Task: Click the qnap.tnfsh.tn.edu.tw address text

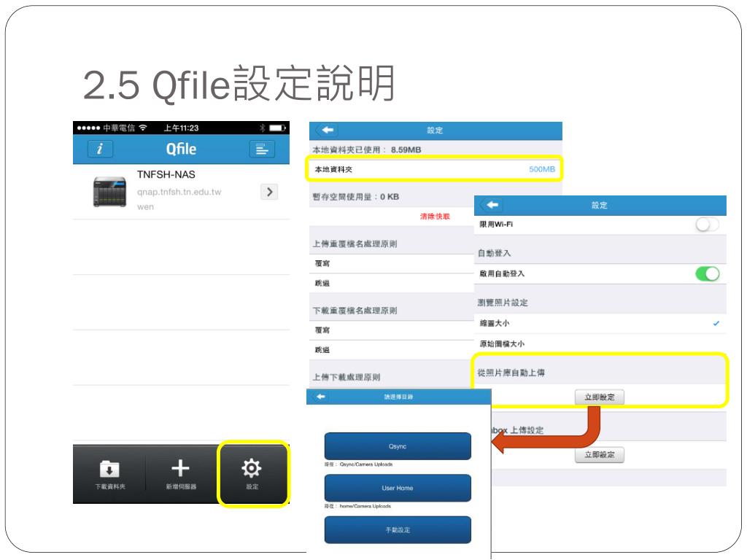Action: coord(179,192)
